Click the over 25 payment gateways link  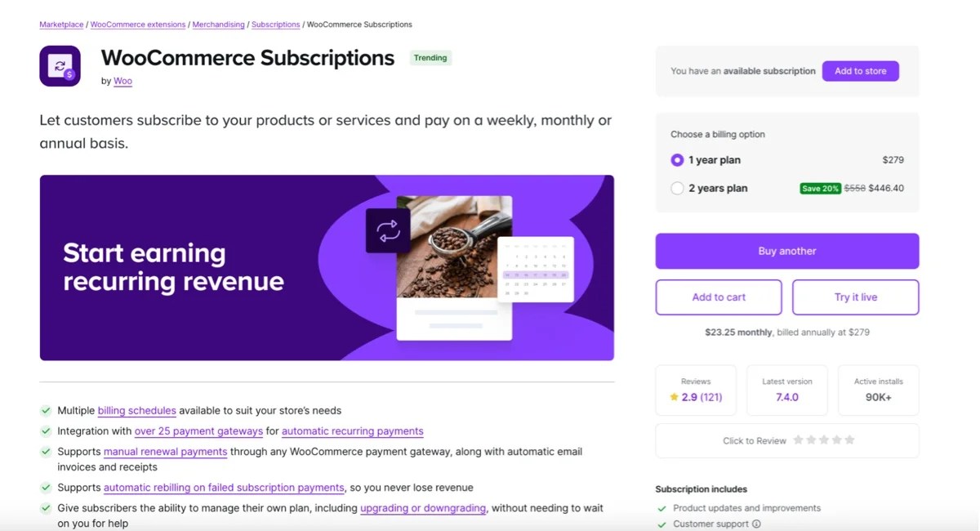(x=198, y=431)
